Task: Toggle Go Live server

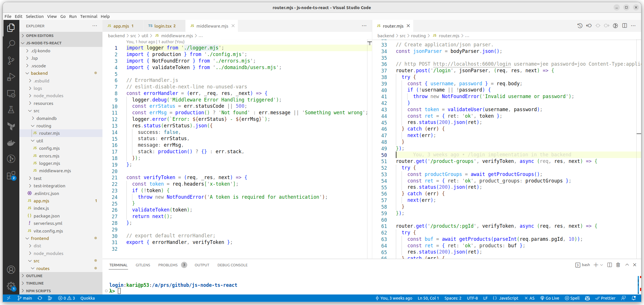Action: pos(550,298)
